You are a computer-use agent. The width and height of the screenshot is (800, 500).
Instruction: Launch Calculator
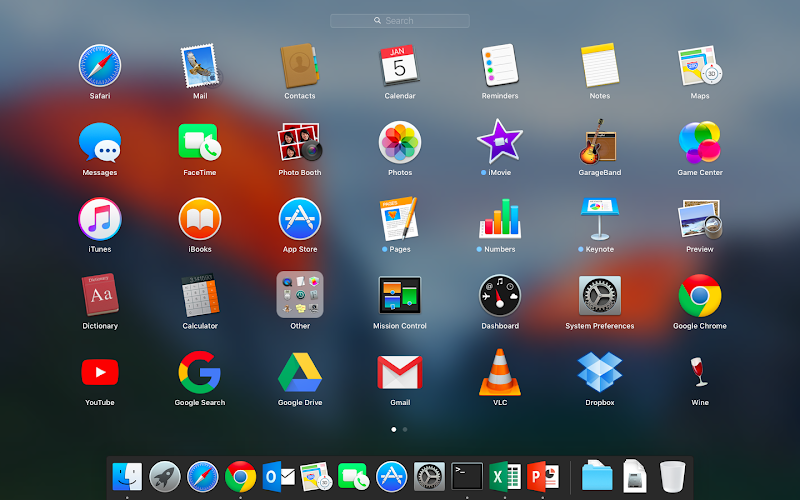(x=199, y=295)
